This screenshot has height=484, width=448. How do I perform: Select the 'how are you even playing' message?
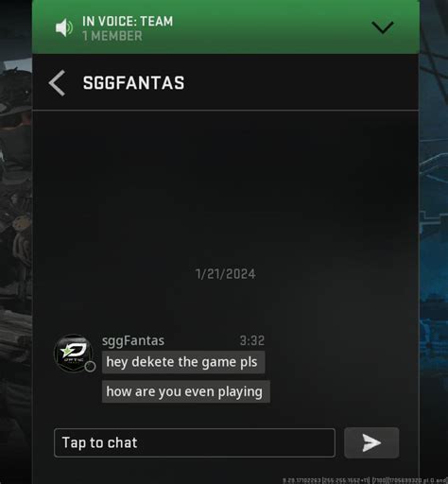coord(186,391)
